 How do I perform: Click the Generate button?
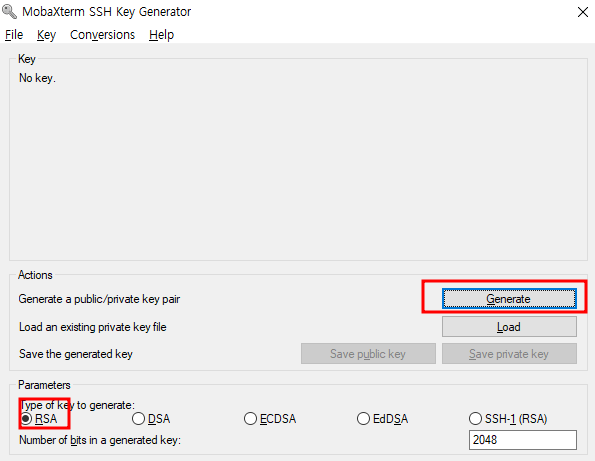pyautogui.click(x=509, y=299)
